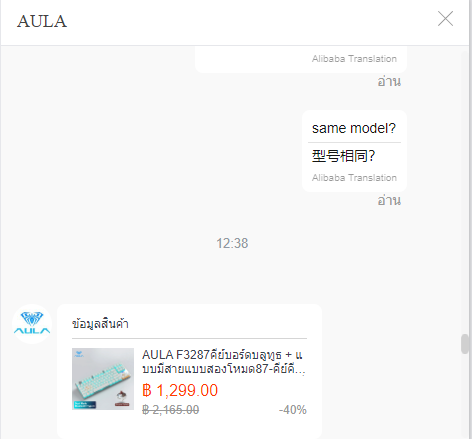Select the Chinese translation 型号相同? text
472x439 pixels.
coord(343,156)
